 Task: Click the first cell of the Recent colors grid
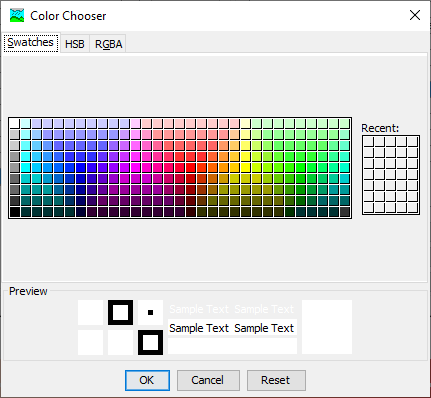[368, 142]
